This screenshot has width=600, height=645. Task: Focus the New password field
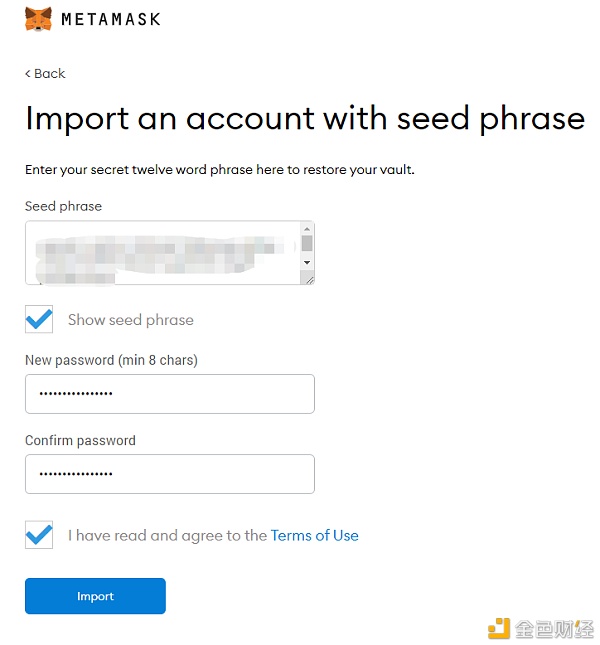click(170, 394)
